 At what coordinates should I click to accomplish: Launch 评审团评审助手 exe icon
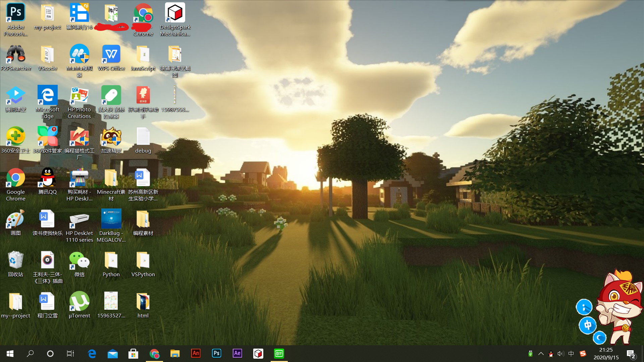click(x=143, y=102)
